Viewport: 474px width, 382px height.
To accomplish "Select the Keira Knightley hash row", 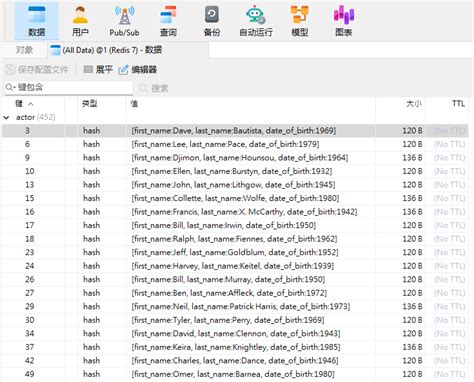I will [x=235, y=347].
